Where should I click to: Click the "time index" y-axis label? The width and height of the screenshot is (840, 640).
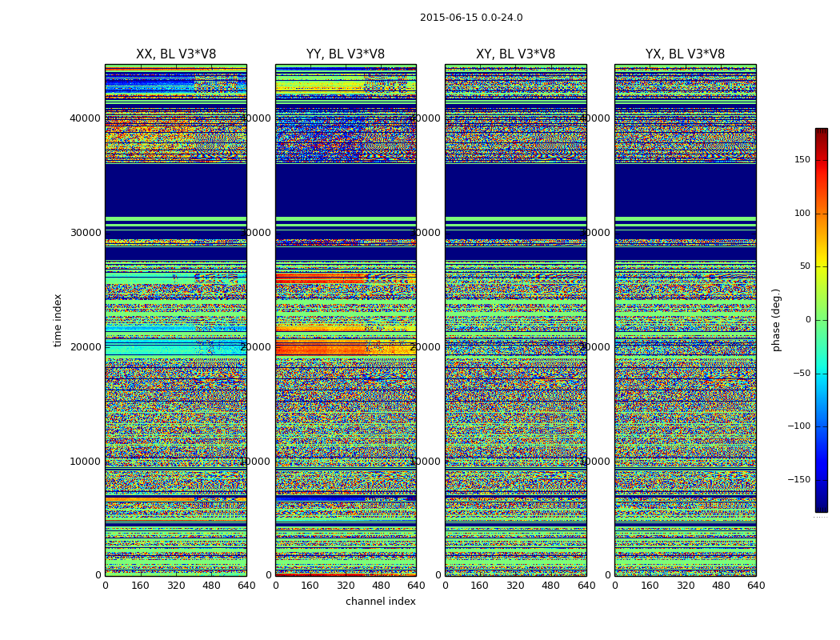click(x=58, y=320)
